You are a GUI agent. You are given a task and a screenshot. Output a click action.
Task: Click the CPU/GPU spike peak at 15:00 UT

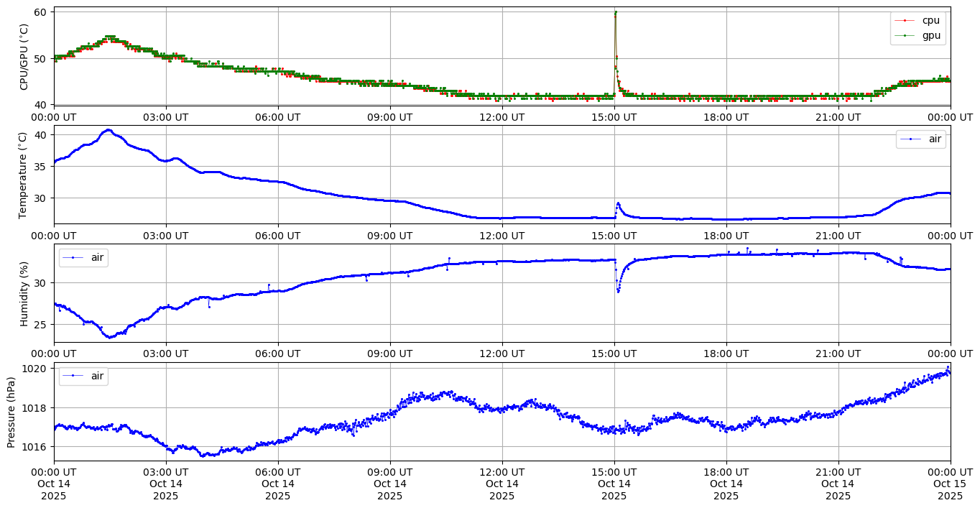[616, 12]
